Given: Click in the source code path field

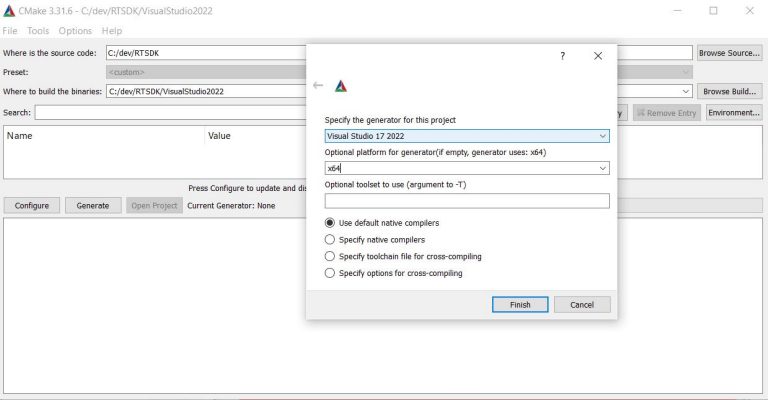Looking at the screenshot, I should point(206,53).
